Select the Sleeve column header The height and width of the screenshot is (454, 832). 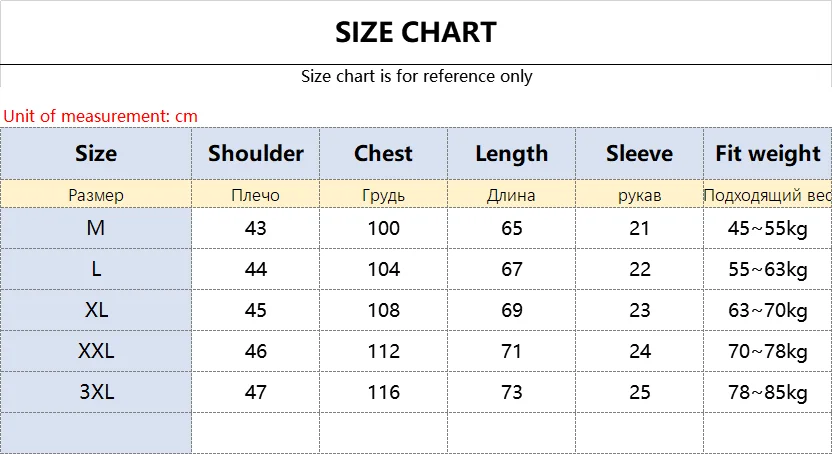coord(639,154)
